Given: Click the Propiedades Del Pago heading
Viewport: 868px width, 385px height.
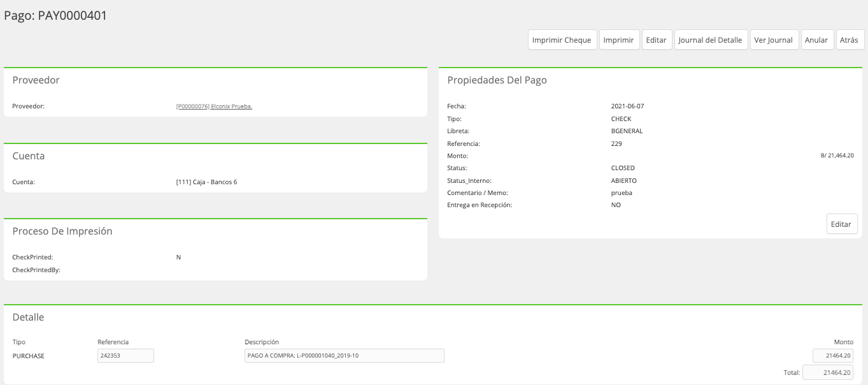Looking at the screenshot, I should (497, 80).
